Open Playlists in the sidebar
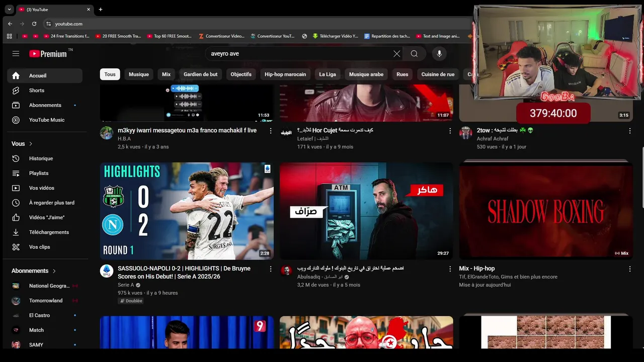The width and height of the screenshot is (644, 362). point(45,173)
